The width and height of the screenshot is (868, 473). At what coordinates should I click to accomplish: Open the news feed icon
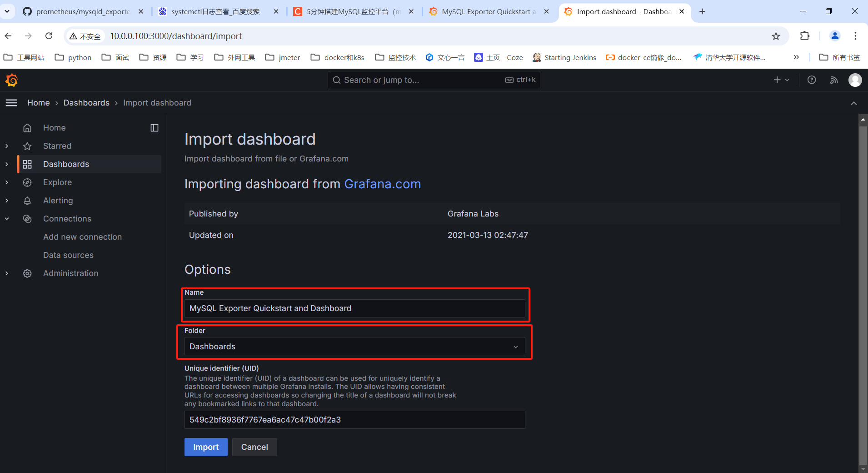(x=834, y=80)
